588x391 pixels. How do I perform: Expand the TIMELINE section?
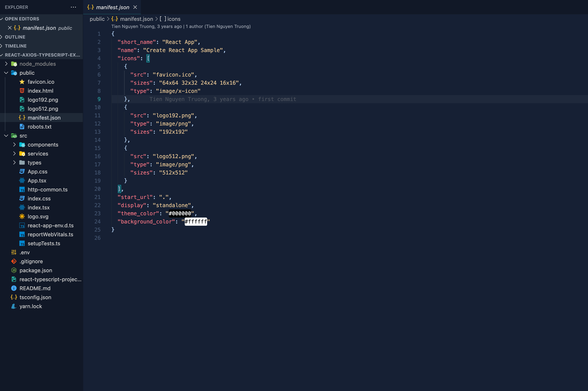pyautogui.click(x=15, y=46)
